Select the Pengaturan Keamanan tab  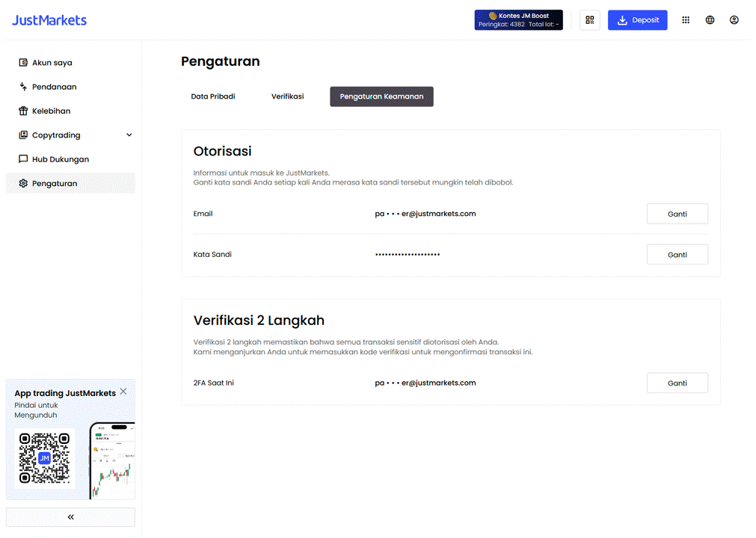tap(381, 96)
